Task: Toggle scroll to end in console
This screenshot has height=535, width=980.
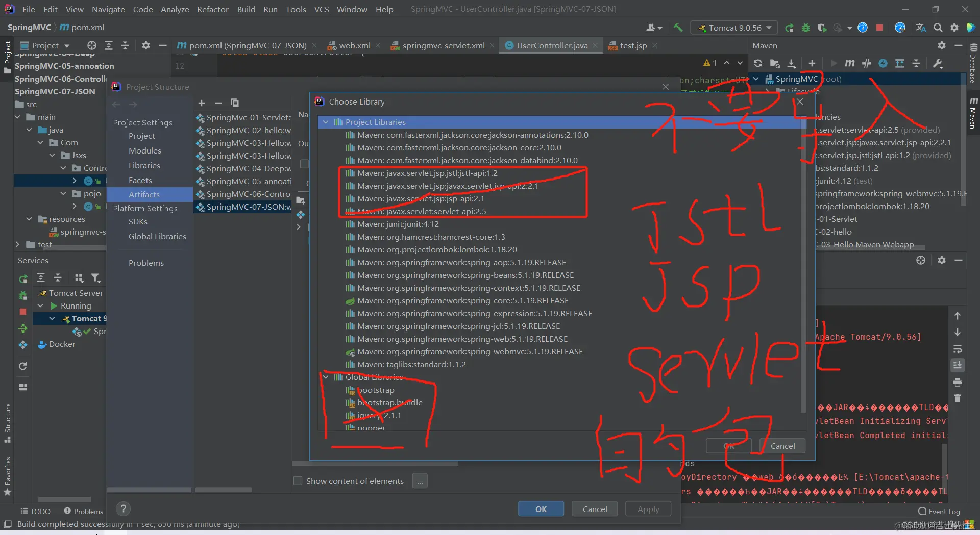Action: (958, 365)
